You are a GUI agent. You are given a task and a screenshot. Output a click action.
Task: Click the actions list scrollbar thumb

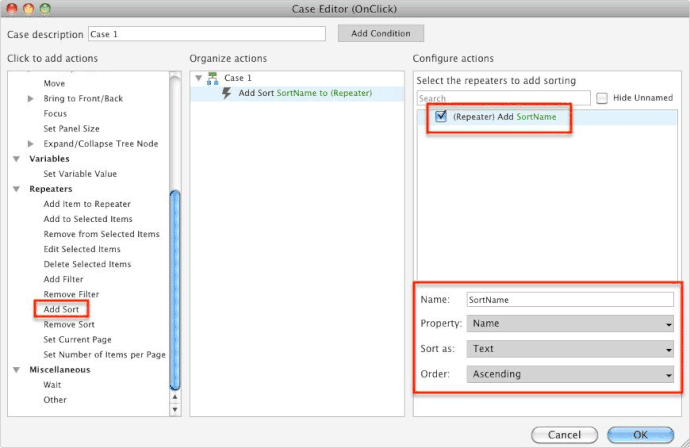(x=175, y=290)
